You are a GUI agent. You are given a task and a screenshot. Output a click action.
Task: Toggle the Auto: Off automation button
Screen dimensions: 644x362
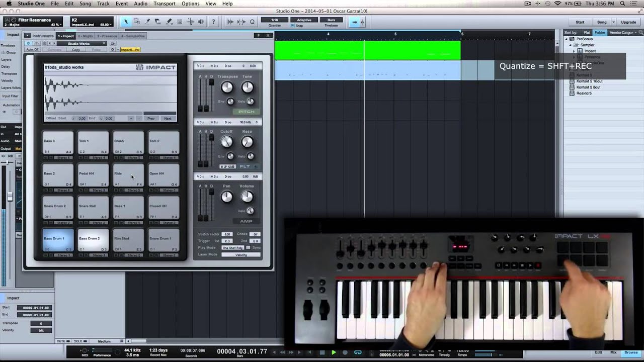coord(33,50)
